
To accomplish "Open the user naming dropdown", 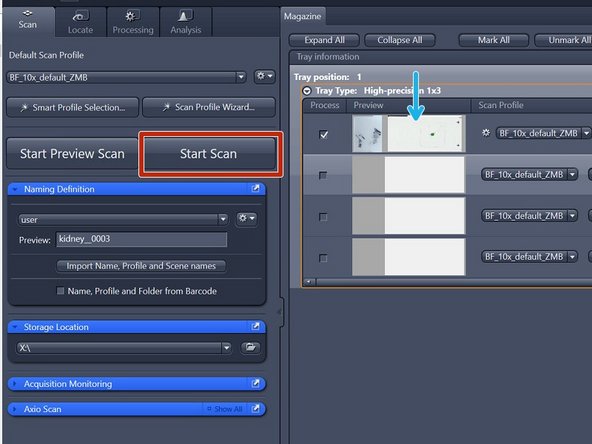I will (x=123, y=219).
